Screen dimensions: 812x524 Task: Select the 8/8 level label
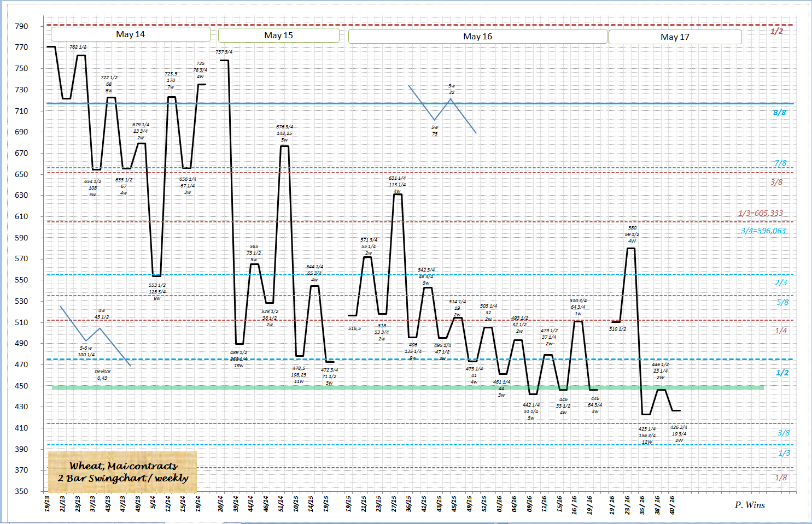click(779, 113)
